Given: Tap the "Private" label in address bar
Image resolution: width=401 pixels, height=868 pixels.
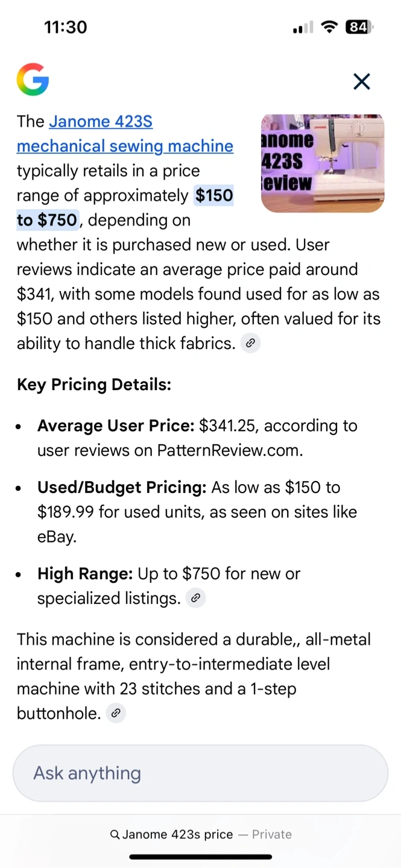Looking at the screenshot, I should pyautogui.click(x=272, y=835).
